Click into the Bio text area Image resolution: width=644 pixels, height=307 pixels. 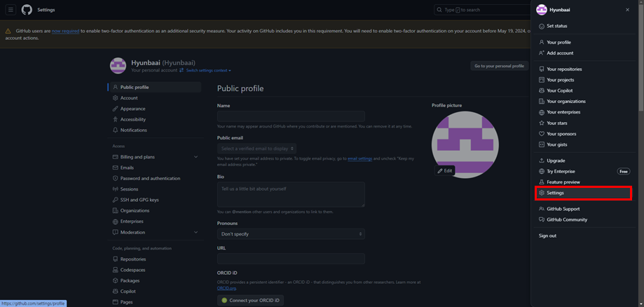coord(291,194)
